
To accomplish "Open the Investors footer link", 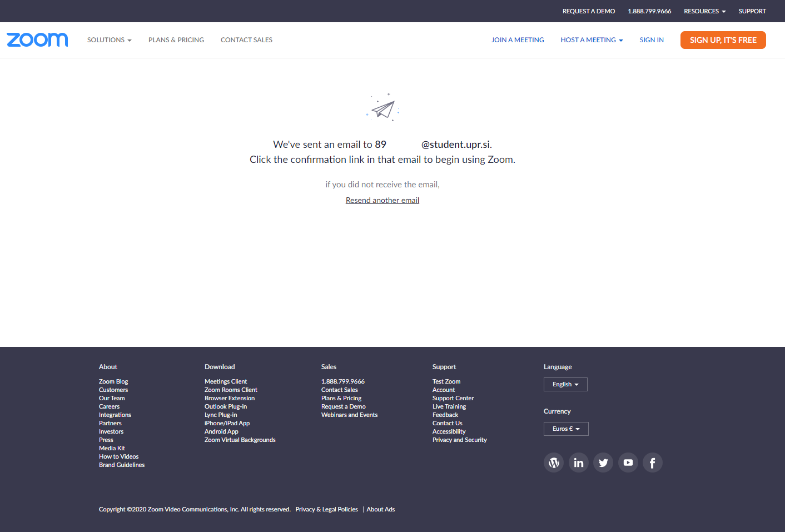I will point(111,431).
